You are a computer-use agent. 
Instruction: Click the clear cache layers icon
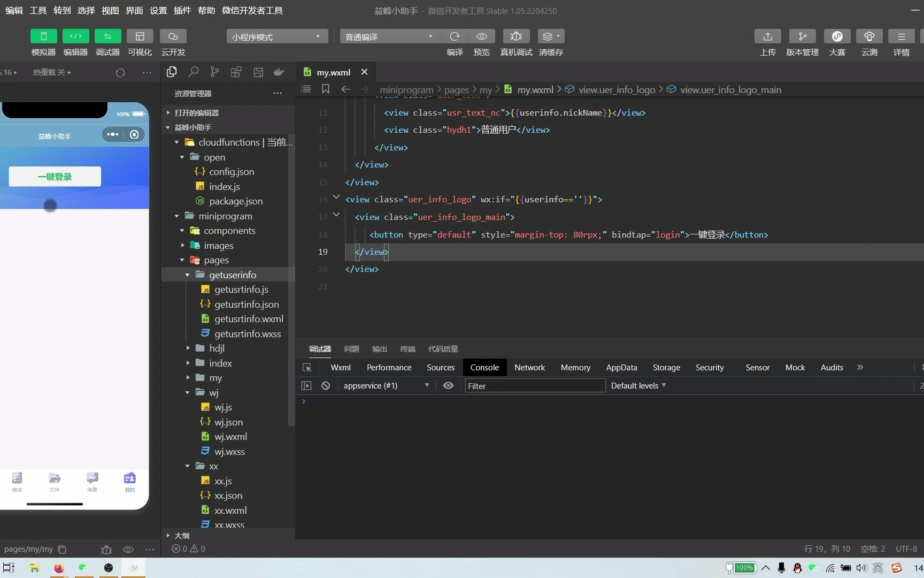[551, 36]
